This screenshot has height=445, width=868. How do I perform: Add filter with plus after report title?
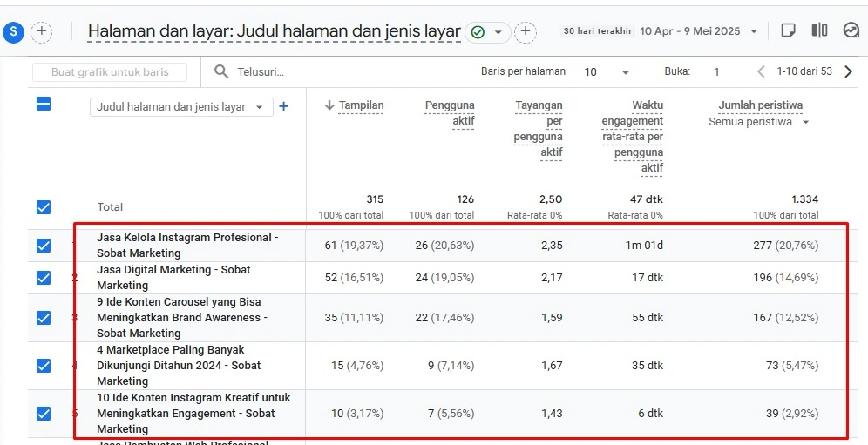click(526, 31)
